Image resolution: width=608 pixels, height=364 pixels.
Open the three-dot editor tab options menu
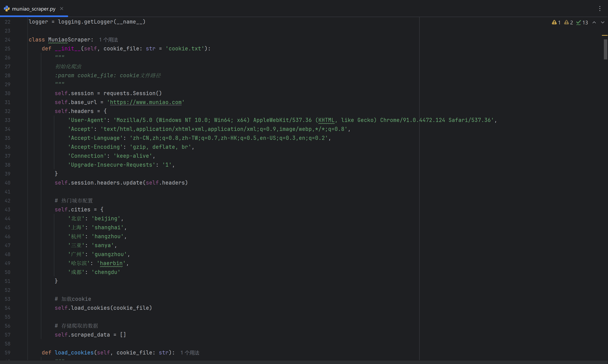click(600, 9)
